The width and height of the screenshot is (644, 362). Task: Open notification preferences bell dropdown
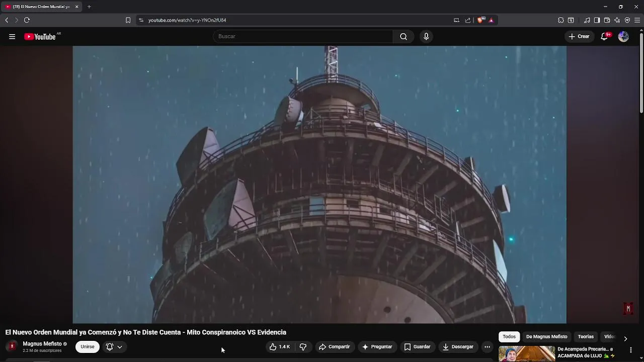(114, 347)
